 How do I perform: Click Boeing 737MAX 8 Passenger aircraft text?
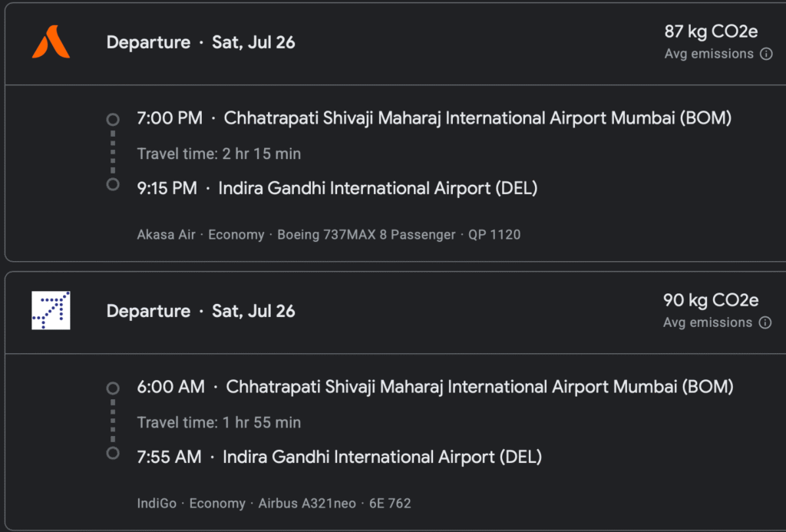366,235
